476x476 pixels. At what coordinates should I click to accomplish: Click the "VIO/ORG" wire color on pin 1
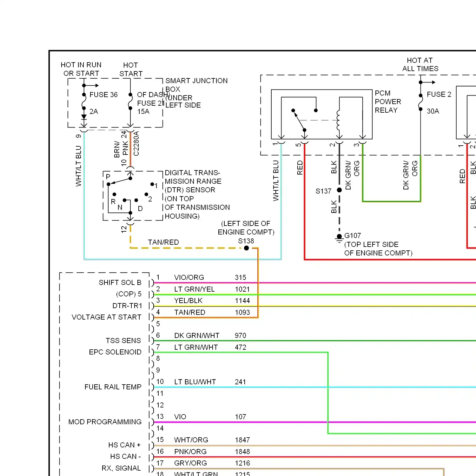[x=189, y=277]
